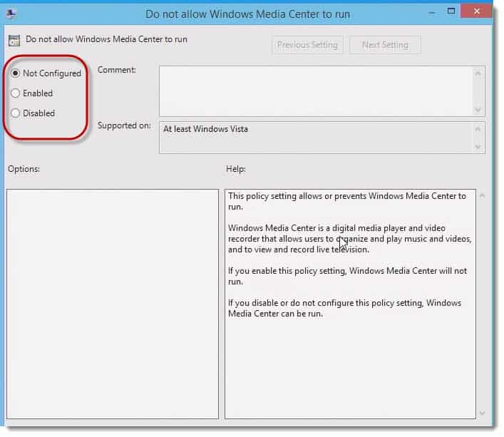This screenshot has width=504, height=437.
Task: Click inside the Comment text box
Action: [x=315, y=91]
